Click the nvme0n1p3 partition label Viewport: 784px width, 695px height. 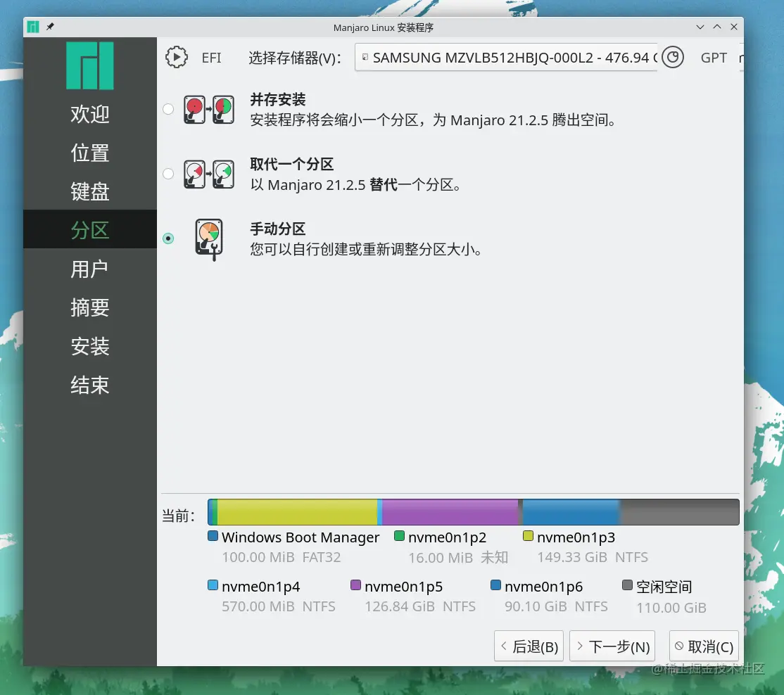tap(576, 537)
